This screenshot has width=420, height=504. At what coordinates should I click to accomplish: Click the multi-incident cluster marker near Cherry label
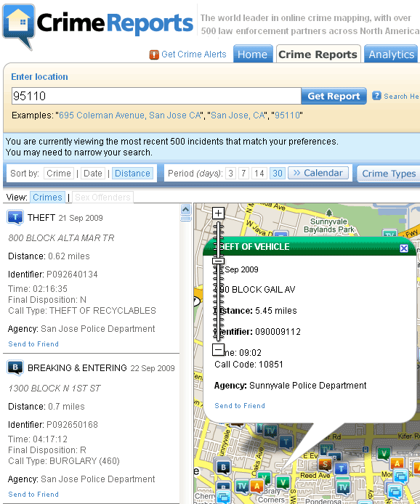pyautogui.click(x=223, y=497)
